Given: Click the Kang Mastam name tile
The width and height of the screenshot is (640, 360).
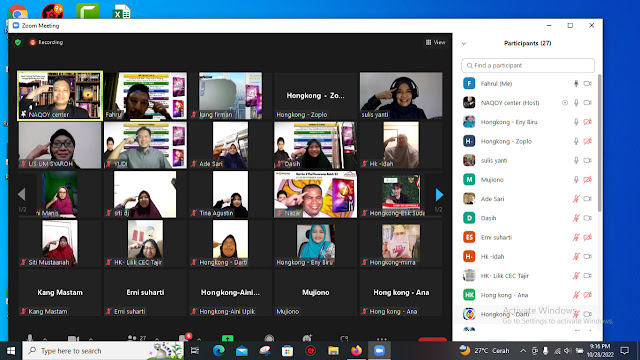Looking at the screenshot, I should 60,293.
